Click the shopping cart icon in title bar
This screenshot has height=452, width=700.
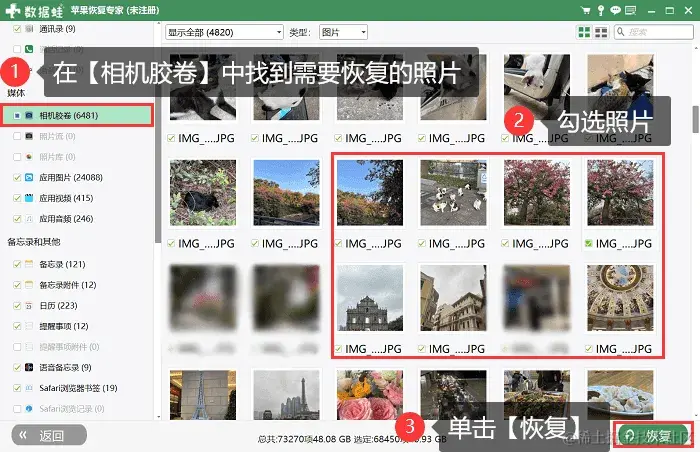(585, 10)
